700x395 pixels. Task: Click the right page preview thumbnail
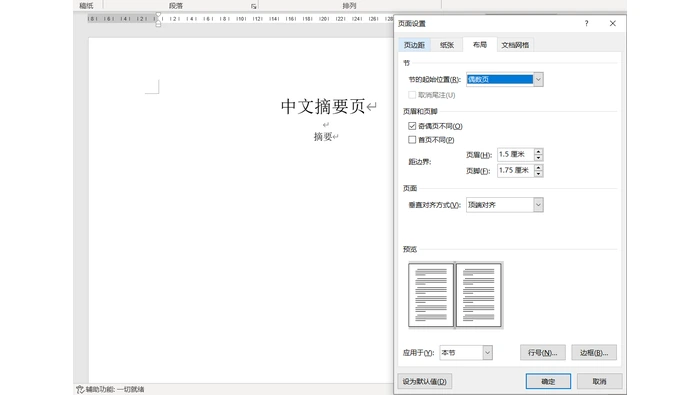479,295
